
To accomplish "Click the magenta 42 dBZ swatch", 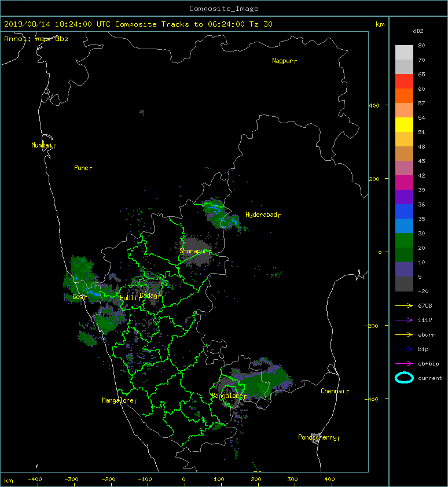I will tap(404, 182).
